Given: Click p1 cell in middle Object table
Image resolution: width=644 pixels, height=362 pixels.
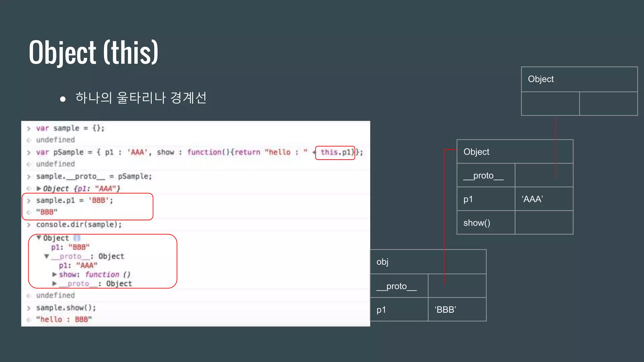Looking at the screenshot, I should pyautogui.click(x=486, y=199).
